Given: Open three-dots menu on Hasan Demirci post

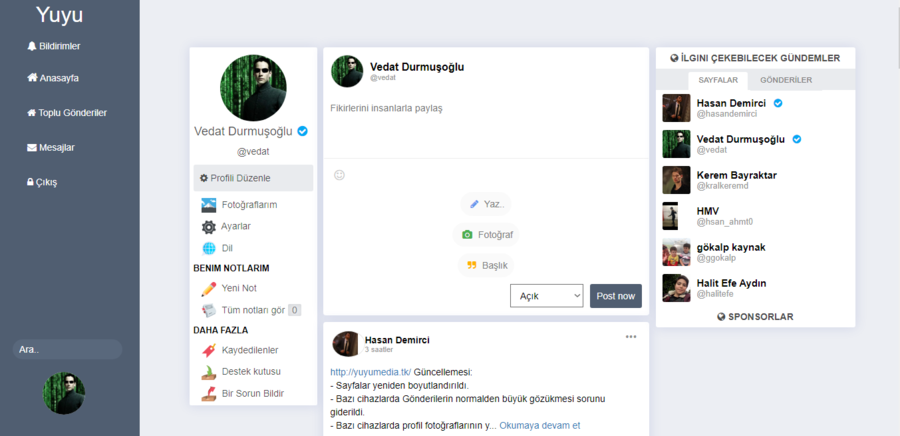Looking at the screenshot, I should coord(631,337).
